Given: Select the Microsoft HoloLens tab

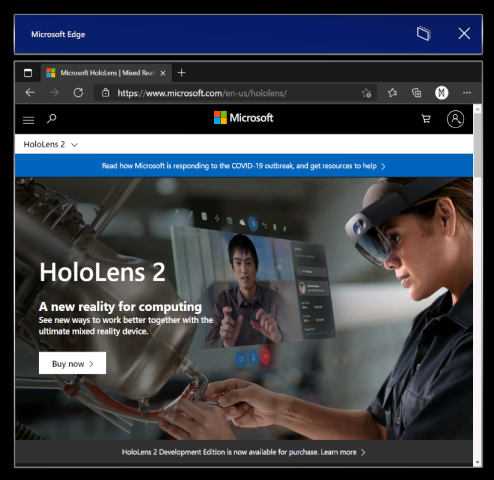Looking at the screenshot, I should pos(106,73).
